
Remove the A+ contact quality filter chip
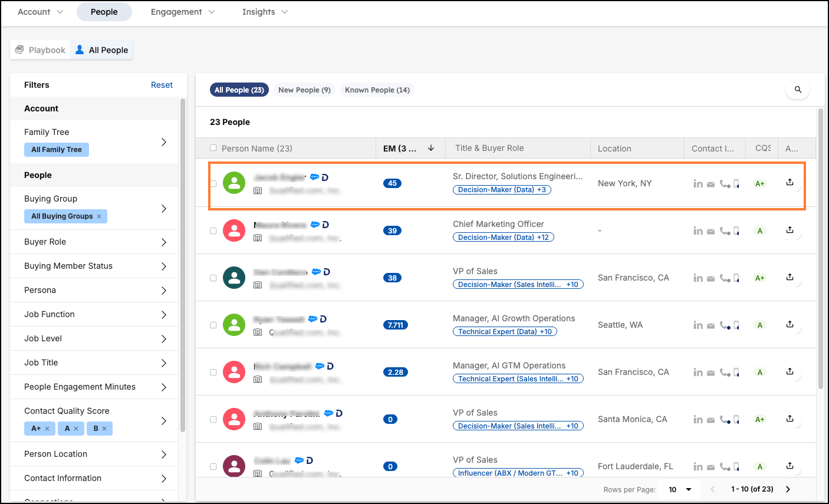click(47, 429)
